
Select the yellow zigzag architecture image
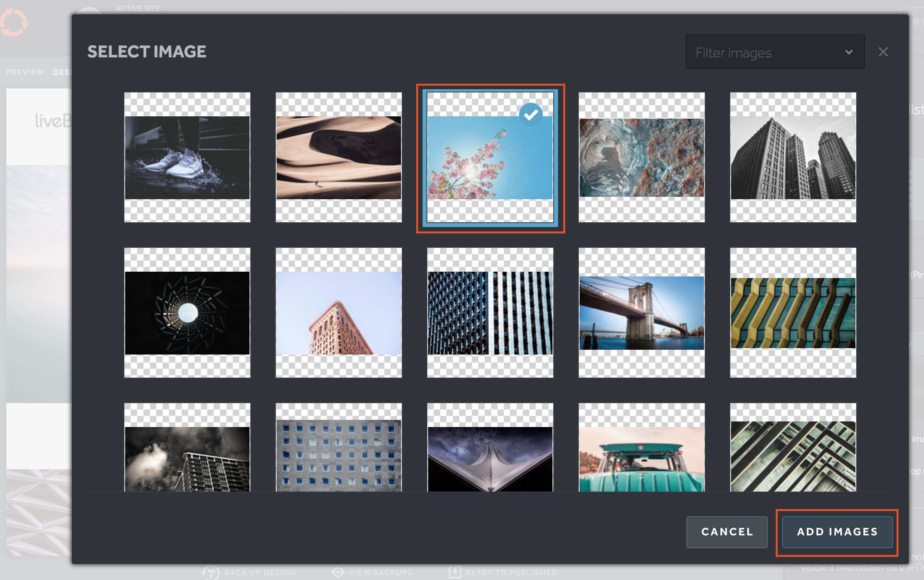point(793,313)
